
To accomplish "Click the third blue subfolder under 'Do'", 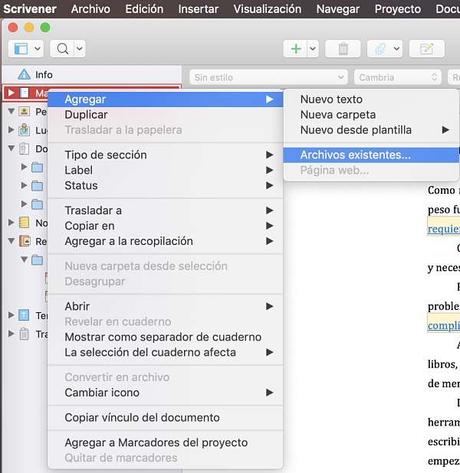I will pos(37,204).
